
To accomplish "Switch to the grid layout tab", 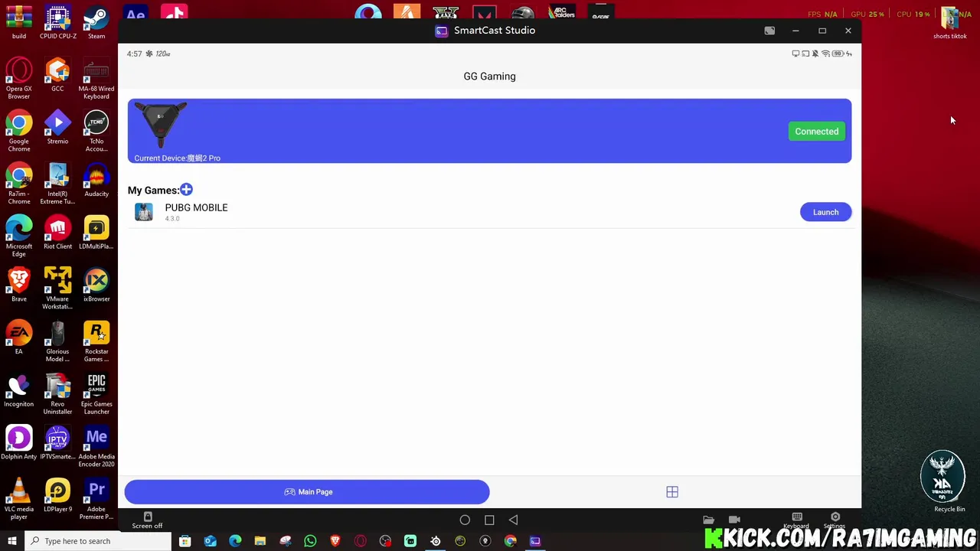I will point(672,492).
